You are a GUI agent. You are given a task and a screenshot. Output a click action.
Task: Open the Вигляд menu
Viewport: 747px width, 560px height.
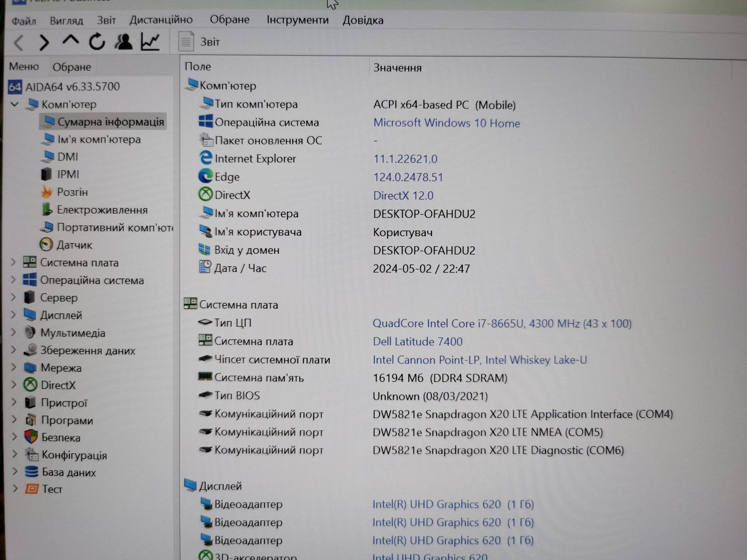coord(66,20)
